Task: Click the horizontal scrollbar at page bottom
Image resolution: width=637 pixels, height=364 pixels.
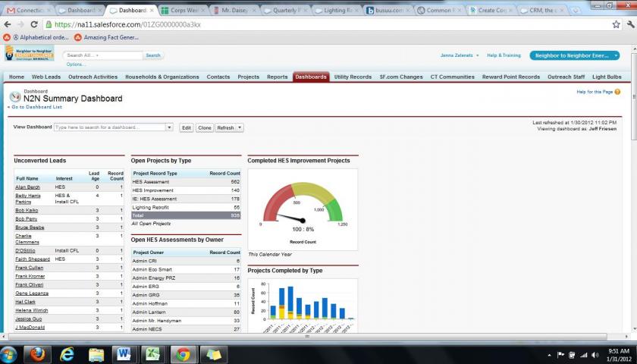Action: point(308,337)
